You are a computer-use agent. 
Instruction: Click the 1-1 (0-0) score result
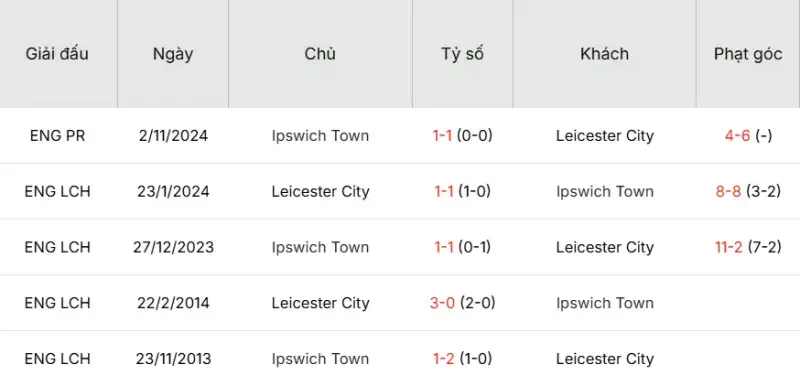463,136
